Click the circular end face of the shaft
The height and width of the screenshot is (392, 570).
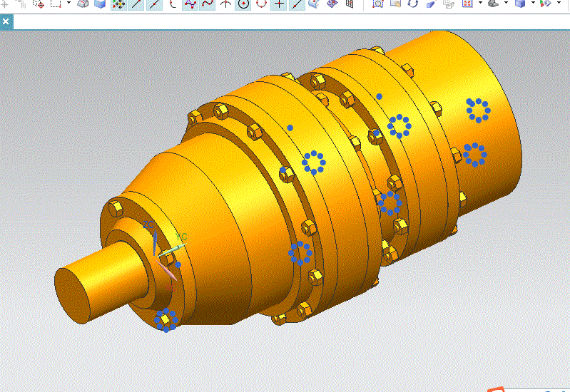[x=72, y=296]
